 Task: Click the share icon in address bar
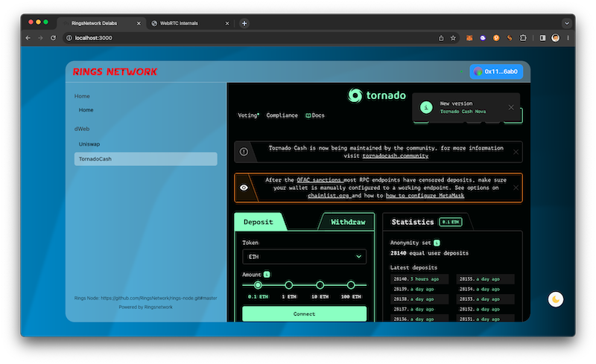[441, 38]
